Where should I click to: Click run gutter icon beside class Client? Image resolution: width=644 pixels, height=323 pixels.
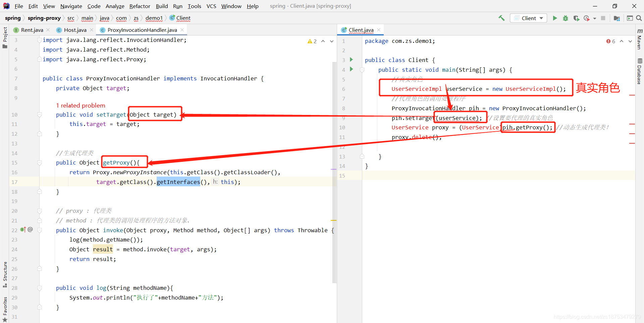(x=352, y=60)
